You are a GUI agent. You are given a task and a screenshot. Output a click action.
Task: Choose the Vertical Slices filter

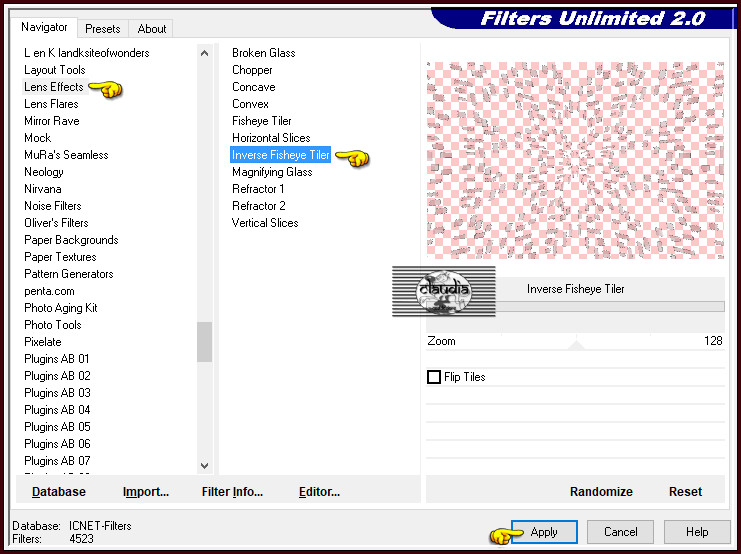pos(265,223)
